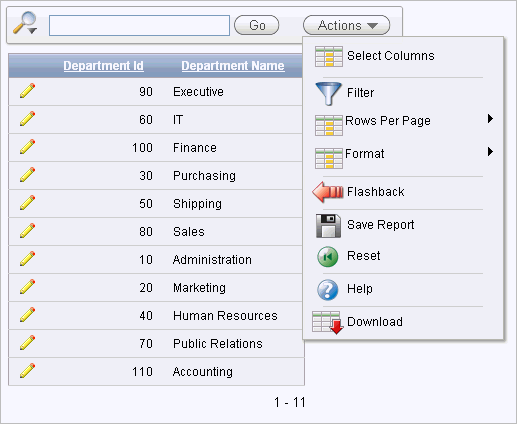Click the red Flashback arrow icon
The height and width of the screenshot is (424, 517).
(x=328, y=192)
